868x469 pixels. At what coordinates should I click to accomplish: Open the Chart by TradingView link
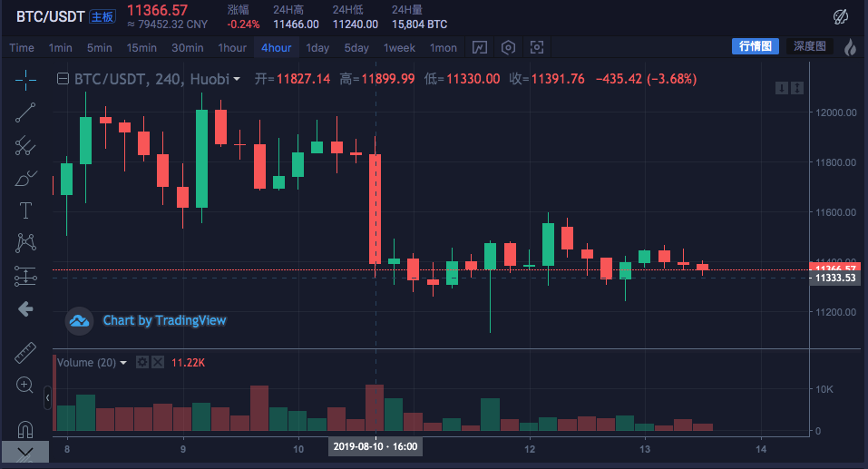(164, 320)
